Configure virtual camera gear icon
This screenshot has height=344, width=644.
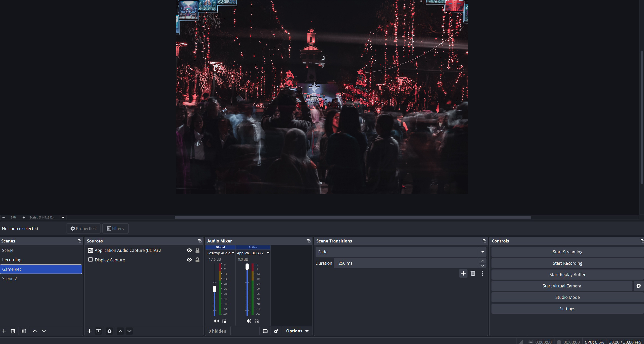tap(639, 286)
